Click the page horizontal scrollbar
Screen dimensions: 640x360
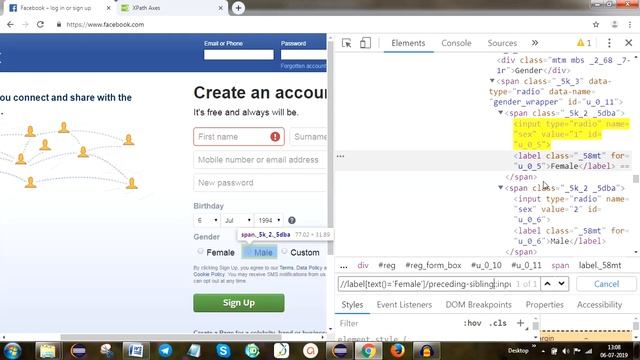click(x=170, y=338)
